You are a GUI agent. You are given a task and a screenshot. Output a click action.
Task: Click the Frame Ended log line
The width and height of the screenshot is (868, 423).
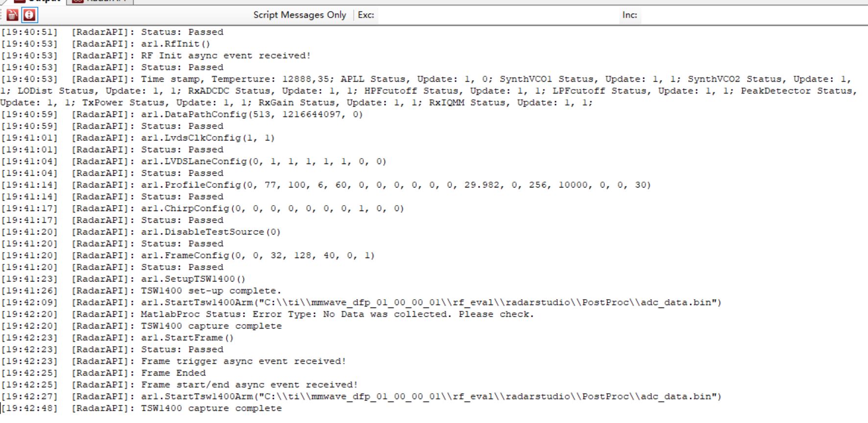pos(103,373)
